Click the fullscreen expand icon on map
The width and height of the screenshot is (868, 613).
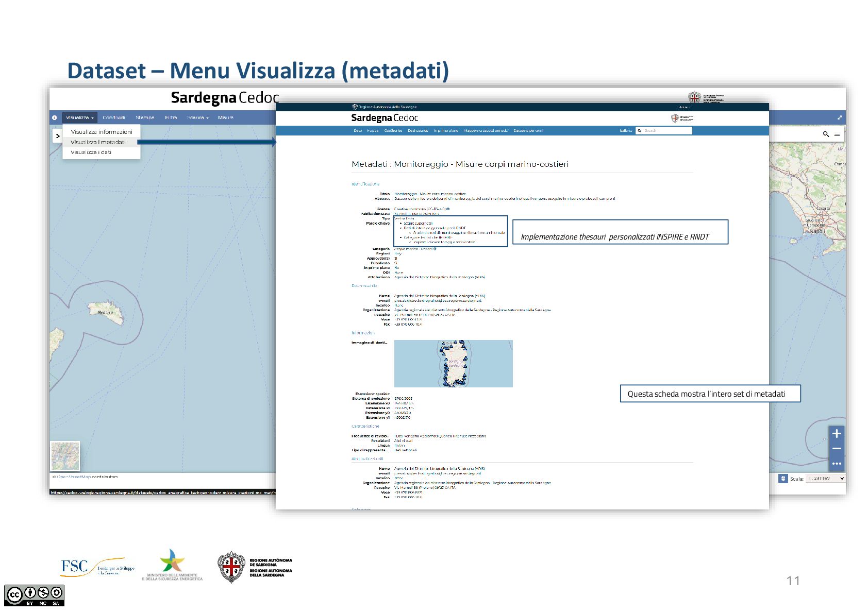tap(840, 118)
